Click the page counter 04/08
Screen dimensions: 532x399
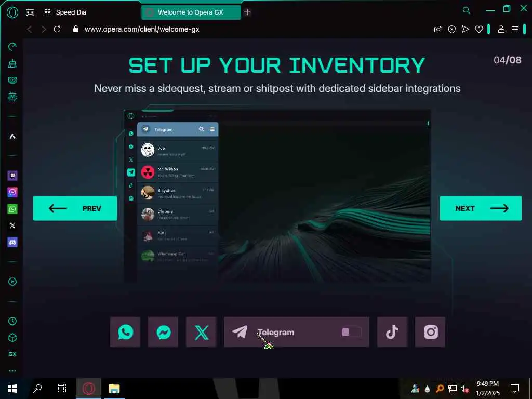[507, 60]
